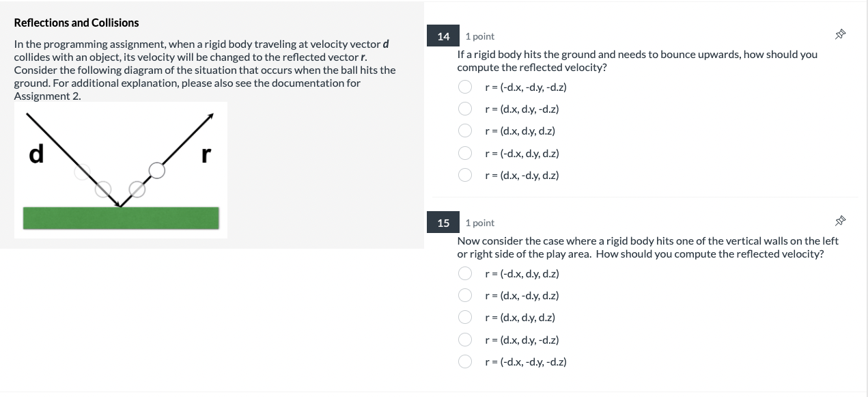Pin question 14

point(839,34)
